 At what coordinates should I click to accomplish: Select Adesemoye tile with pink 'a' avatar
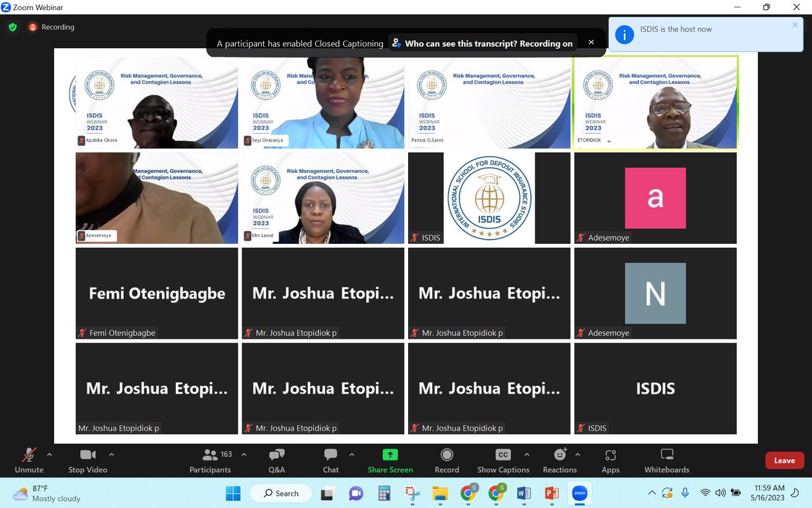coord(656,198)
